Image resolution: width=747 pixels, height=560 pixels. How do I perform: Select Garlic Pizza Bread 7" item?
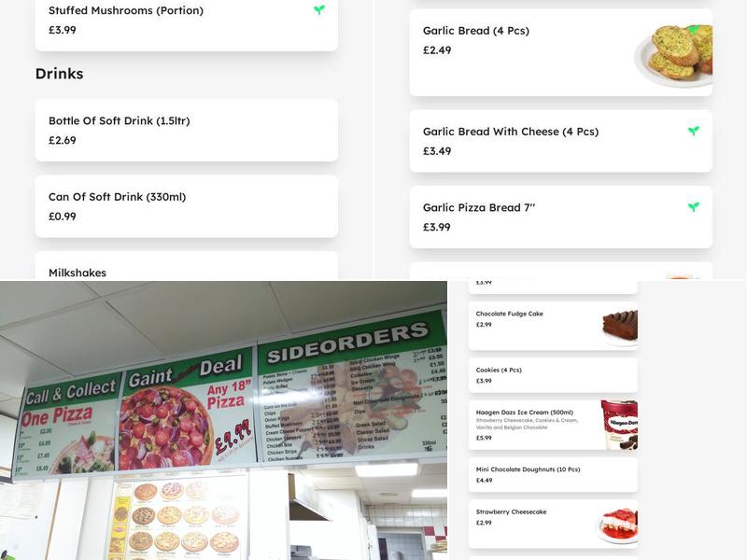click(x=561, y=217)
